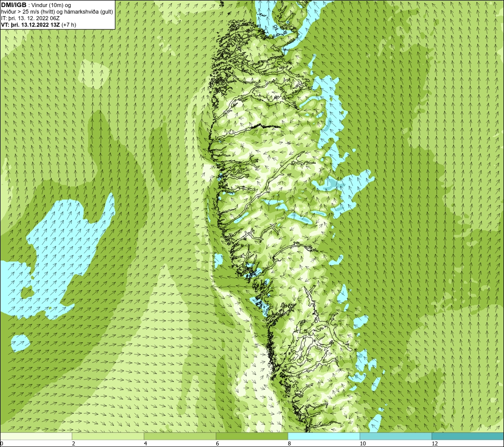
Task: Click the colour scale label '2'
Action: coord(74,443)
